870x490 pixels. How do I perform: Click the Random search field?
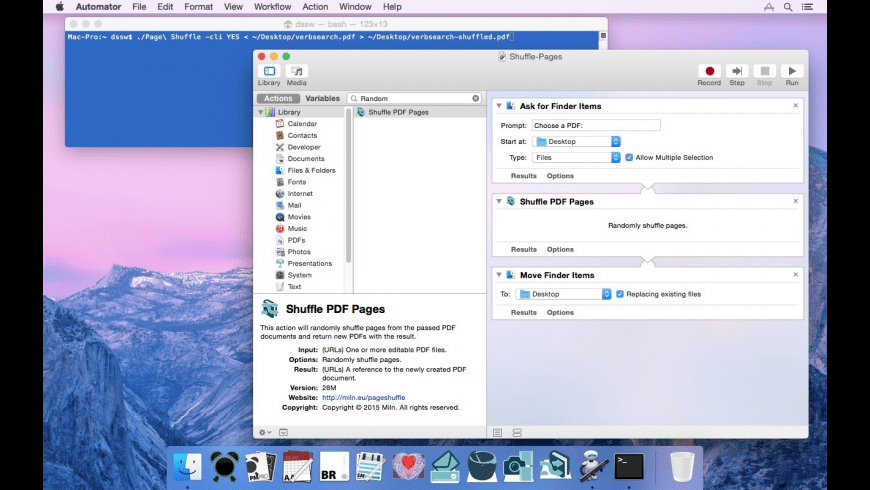click(x=414, y=98)
